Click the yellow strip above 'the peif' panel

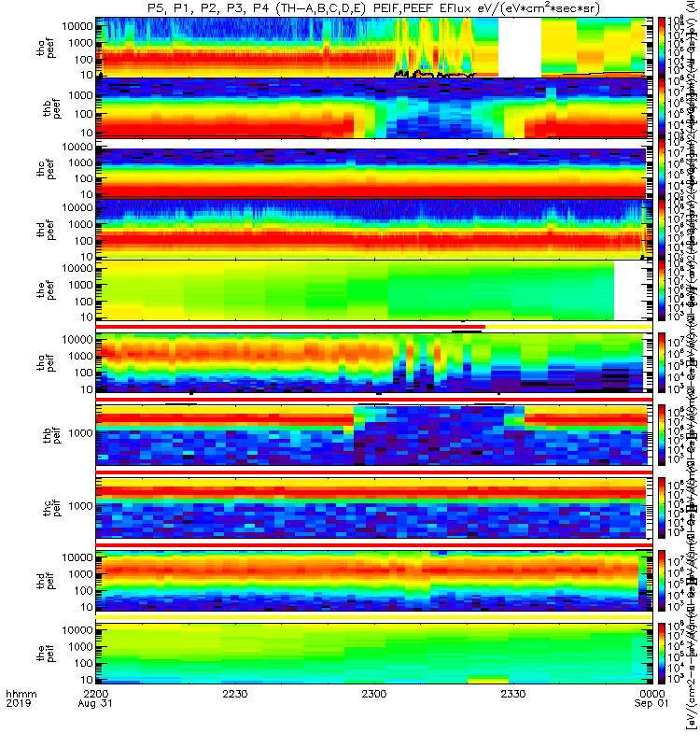coord(374,617)
